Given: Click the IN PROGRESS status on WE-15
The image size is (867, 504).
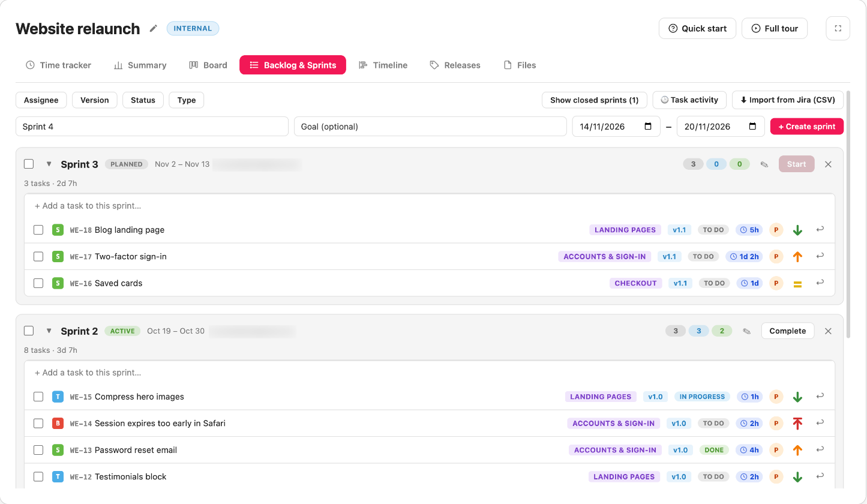Looking at the screenshot, I should [x=703, y=397].
